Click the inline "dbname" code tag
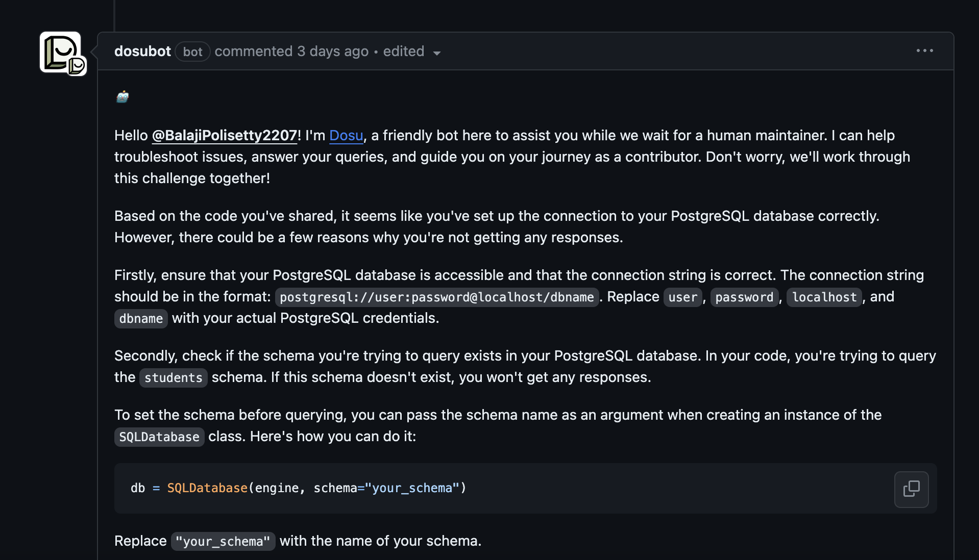979x560 pixels. point(141,319)
